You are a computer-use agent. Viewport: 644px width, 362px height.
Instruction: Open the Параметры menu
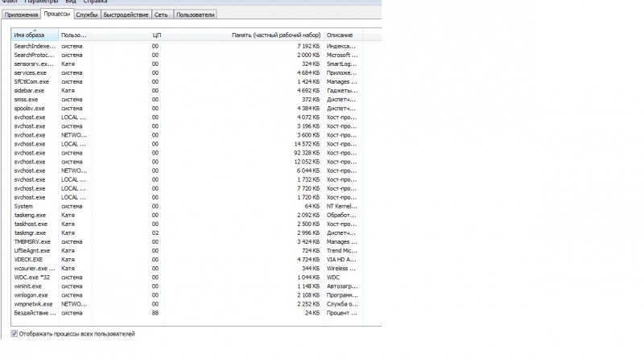click(x=41, y=2)
